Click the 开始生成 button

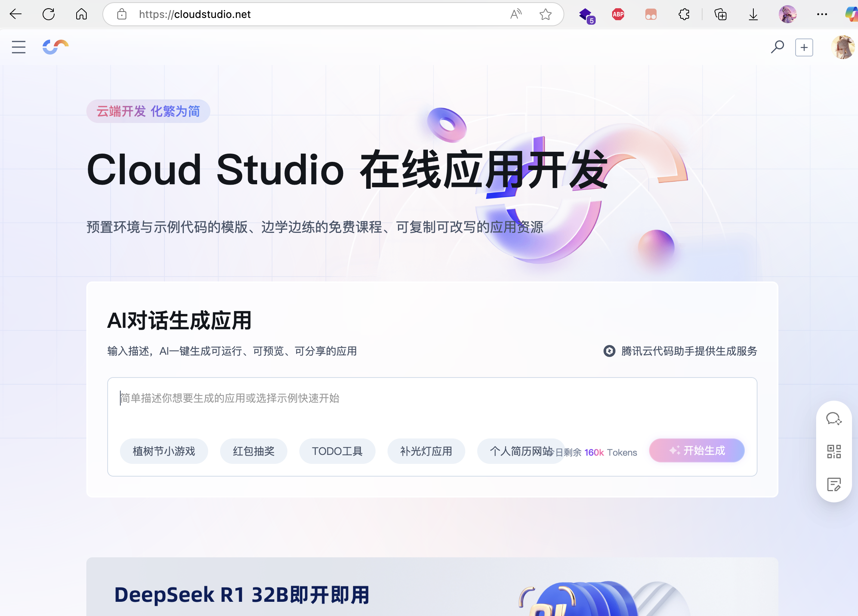point(697,450)
